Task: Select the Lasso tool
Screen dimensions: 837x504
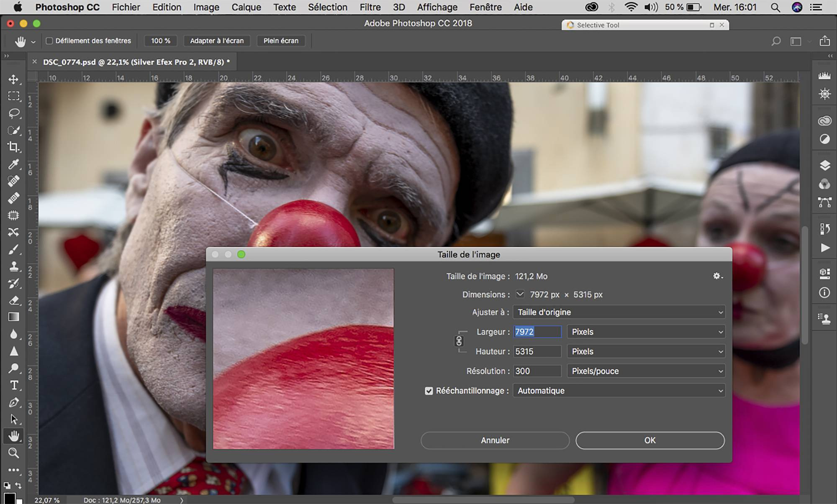Action: click(14, 113)
